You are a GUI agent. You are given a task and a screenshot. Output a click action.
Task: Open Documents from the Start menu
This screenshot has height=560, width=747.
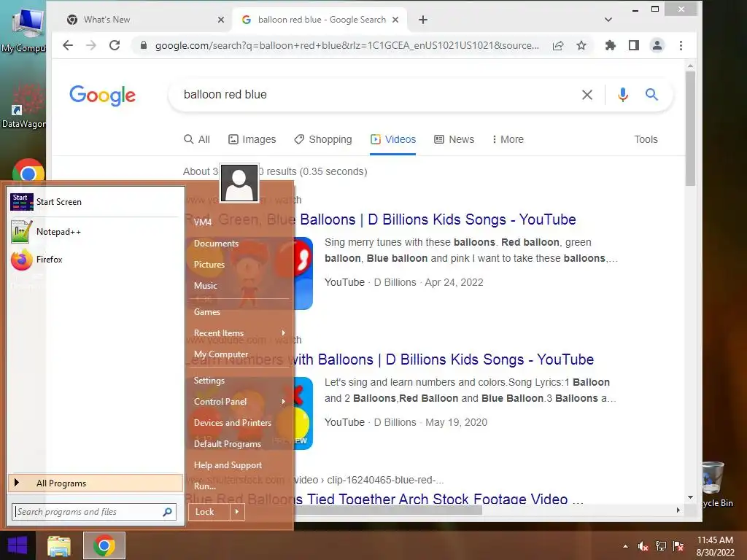tap(216, 244)
